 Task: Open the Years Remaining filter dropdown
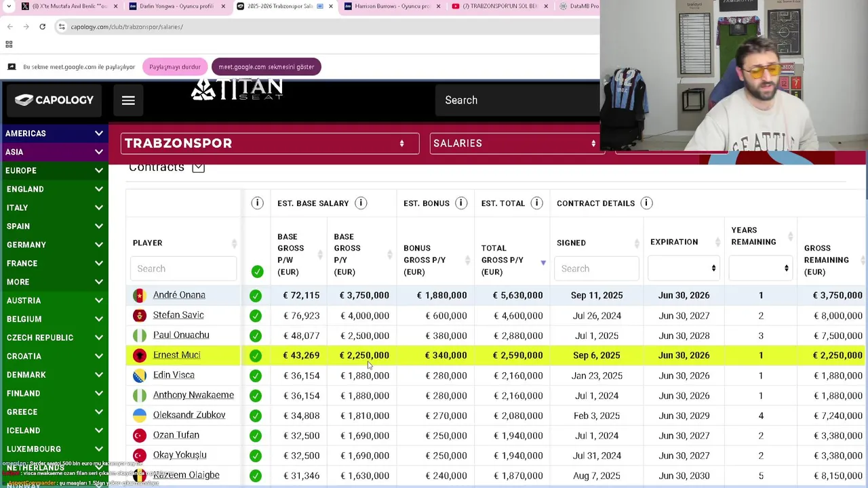pyautogui.click(x=761, y=268)
